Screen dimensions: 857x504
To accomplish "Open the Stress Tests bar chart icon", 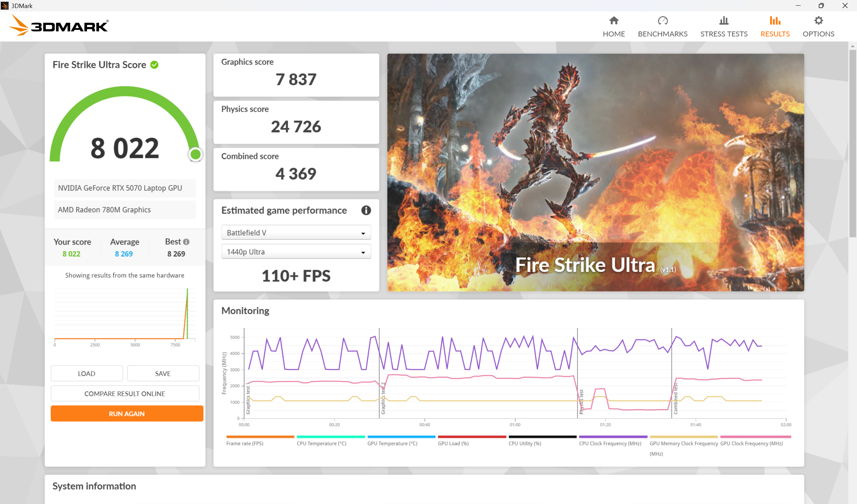I will (x=724, y=21).
